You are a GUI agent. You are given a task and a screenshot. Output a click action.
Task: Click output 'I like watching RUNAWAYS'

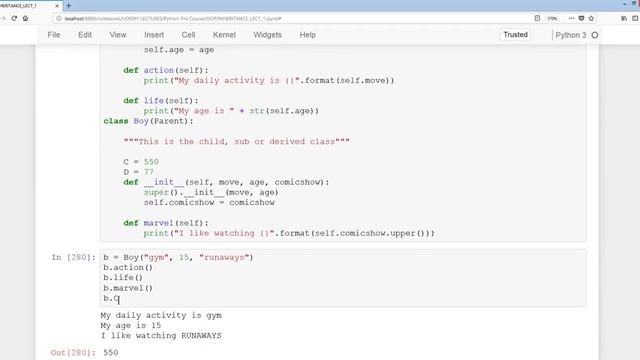pos(161,336)
